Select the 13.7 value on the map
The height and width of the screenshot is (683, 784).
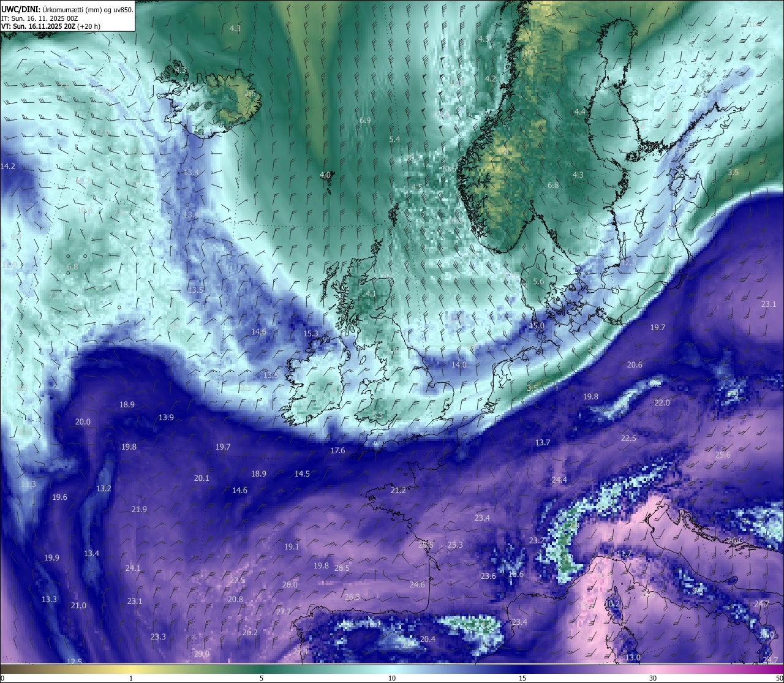pos(543,443)
